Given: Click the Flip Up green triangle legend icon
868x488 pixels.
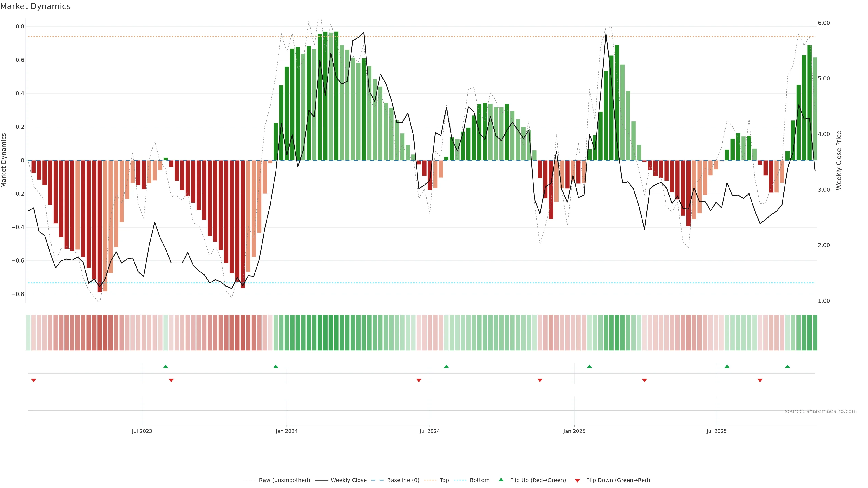Looking at the screenshot, I should click(x=501, y=480).
